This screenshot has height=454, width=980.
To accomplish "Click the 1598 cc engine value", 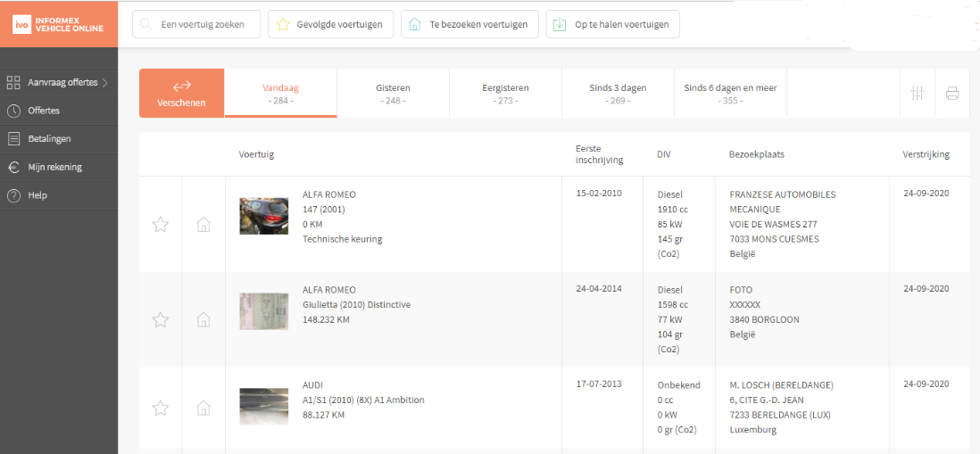I will pos(672,305).
